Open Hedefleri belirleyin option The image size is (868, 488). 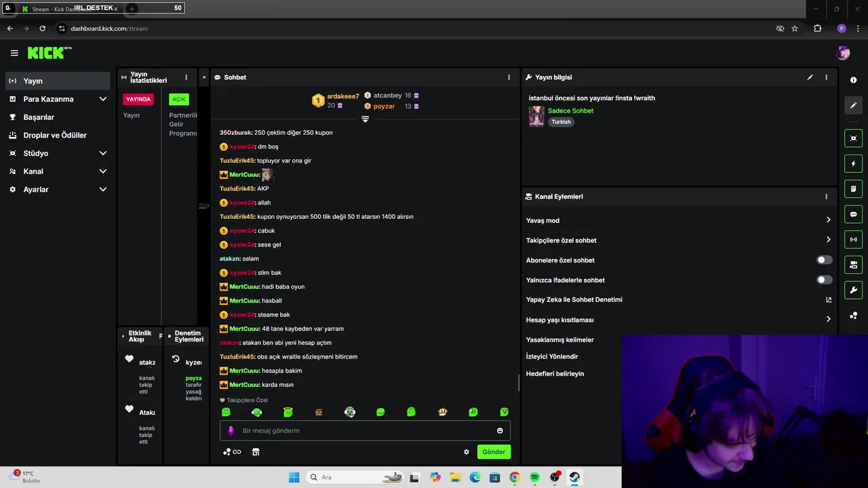[x=555, y=373]
